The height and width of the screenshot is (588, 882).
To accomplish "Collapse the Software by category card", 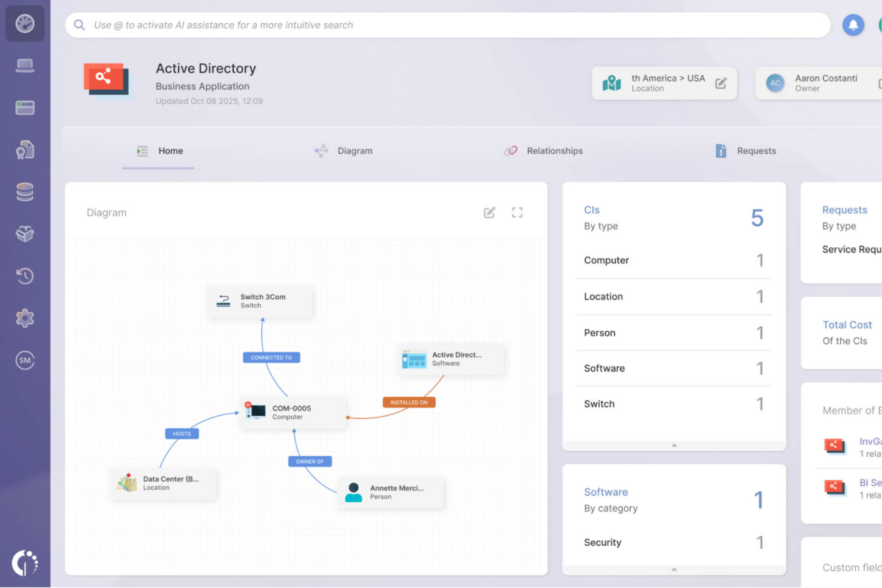I will tap(674, 570).
